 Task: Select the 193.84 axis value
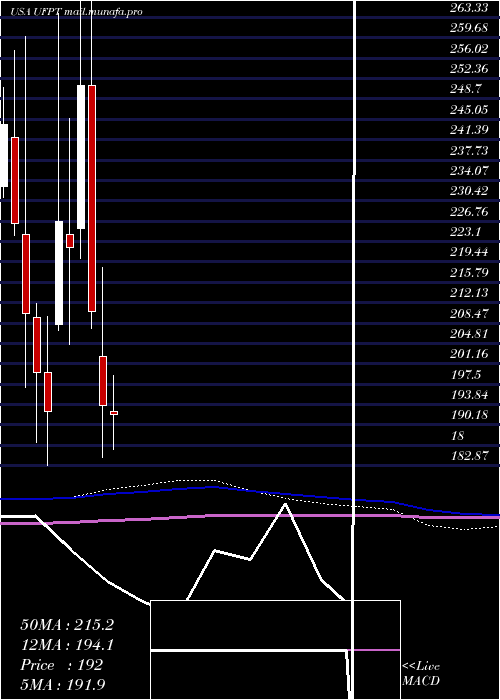coord(469,395)
